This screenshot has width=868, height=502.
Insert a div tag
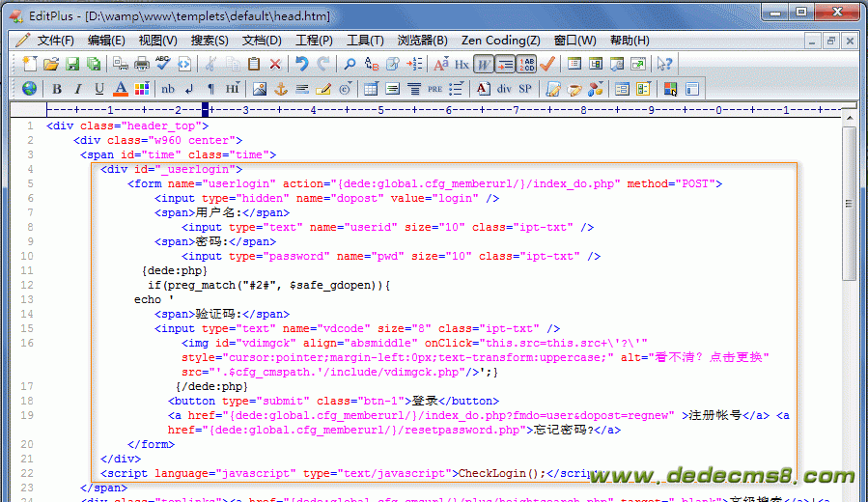504,89
